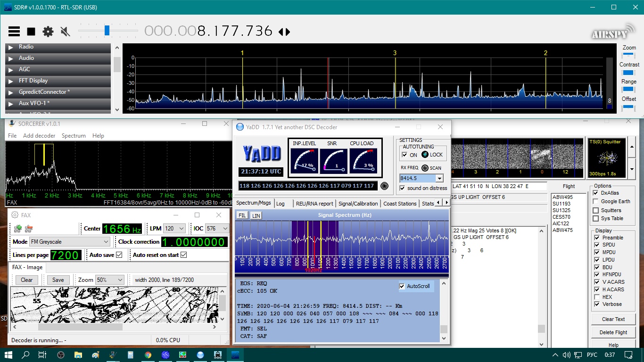
Task: Click the YaDD SCAN indicator icon
Action: (425, 168)
